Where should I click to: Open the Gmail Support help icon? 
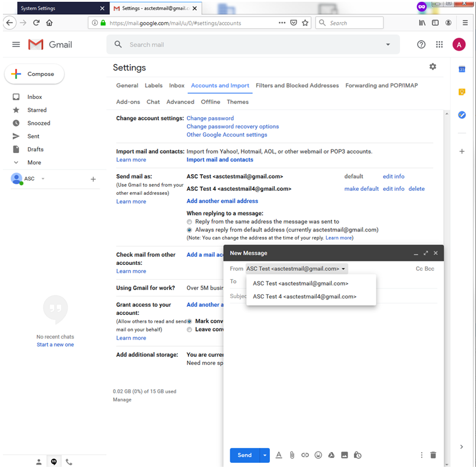point(421,45)
